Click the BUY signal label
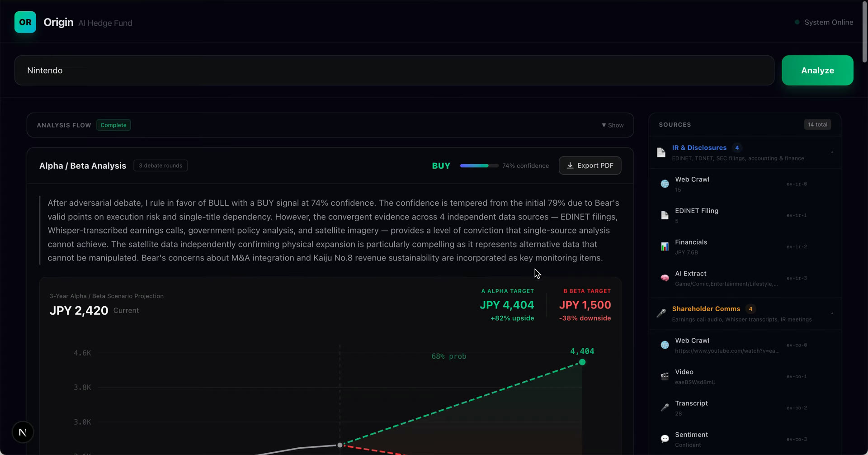The image size is (868, 455). pyautogui.click(x=441, y=166)
